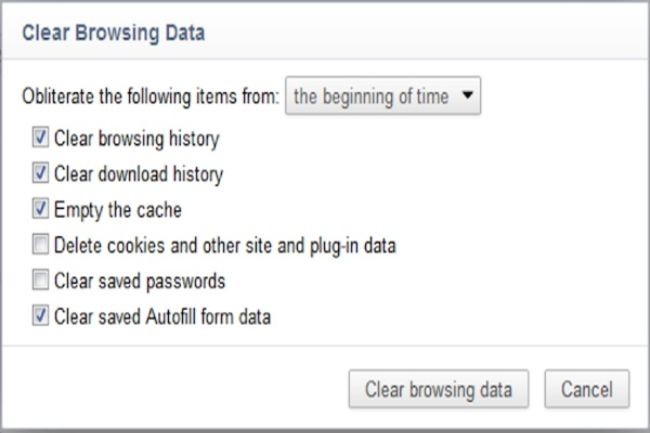
Task: Click the "Clear saved passwords" label text
Action: [x=139, y=281]
